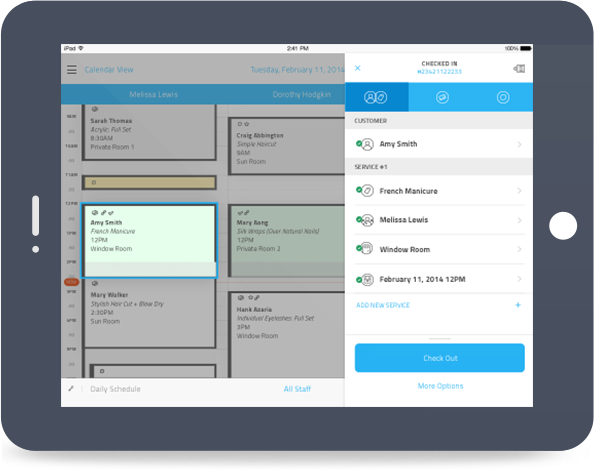Screen dimensions: 594x470
Task: Close the checked-in panel with X
Action: [x=358, y=68]
